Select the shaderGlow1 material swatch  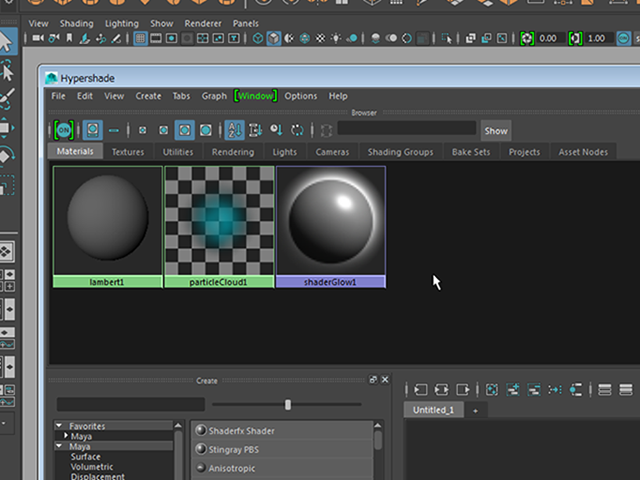point(331,227)
